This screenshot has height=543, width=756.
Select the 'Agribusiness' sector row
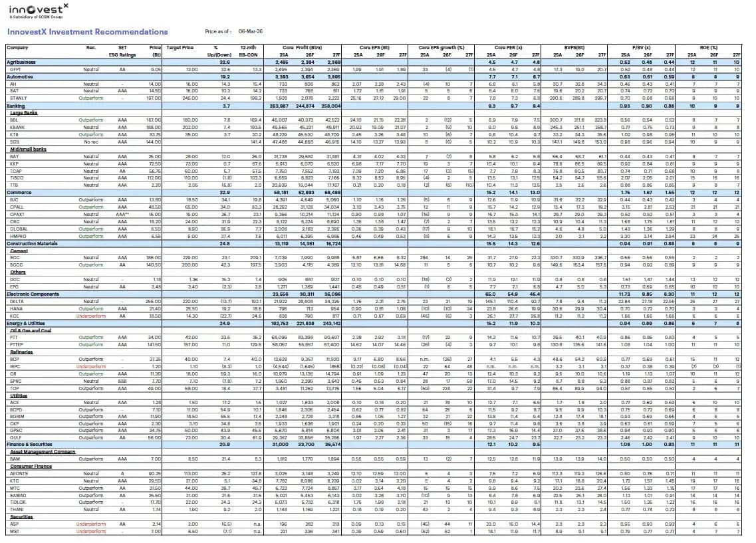pos(374,62)
